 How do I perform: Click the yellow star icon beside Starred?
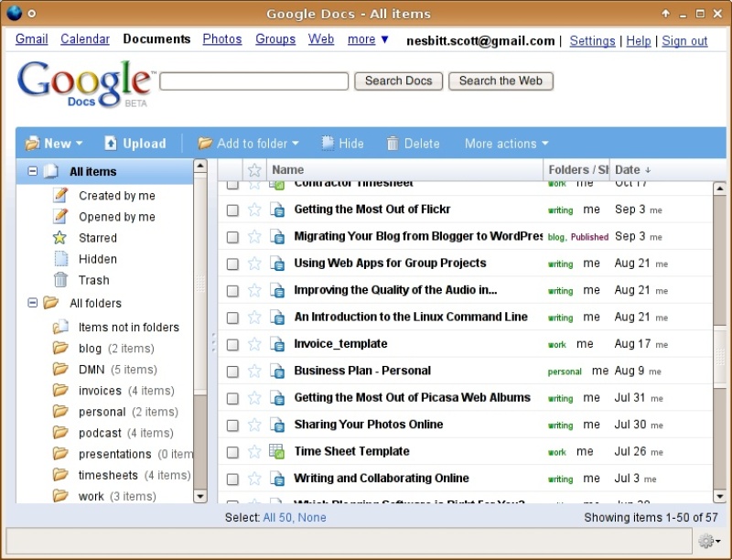click(59, 238)
